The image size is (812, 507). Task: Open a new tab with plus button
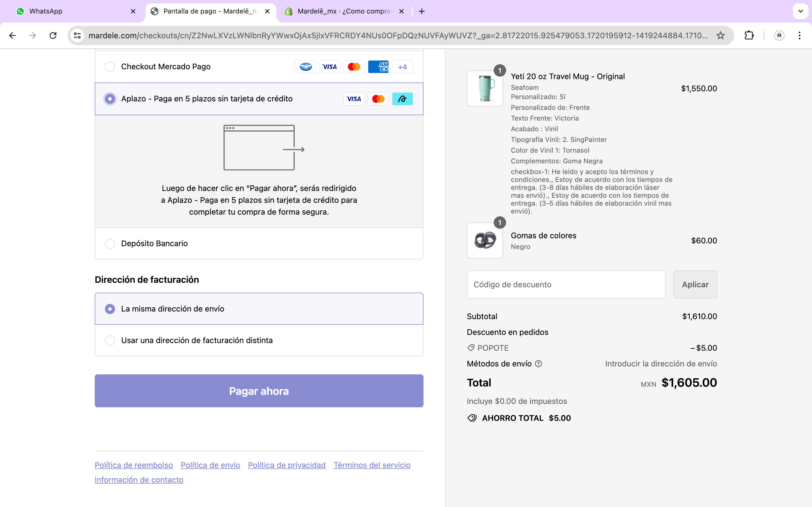(x=422, y=11)
